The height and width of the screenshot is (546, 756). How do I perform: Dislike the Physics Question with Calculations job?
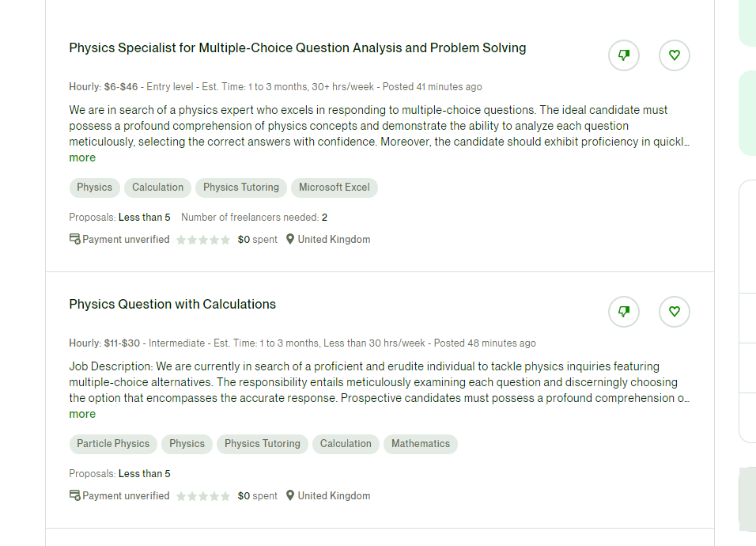point(624,312)
